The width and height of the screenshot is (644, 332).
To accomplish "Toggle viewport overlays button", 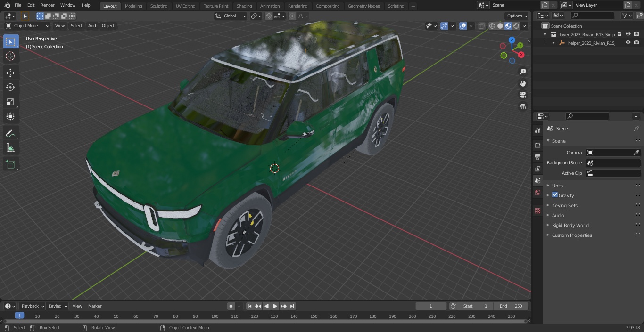I will (x=463, y=26).
